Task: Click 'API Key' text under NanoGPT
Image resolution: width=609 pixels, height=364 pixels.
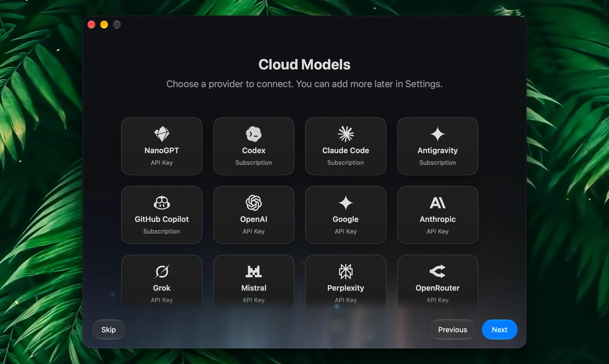Action: [x=162, y=163]
